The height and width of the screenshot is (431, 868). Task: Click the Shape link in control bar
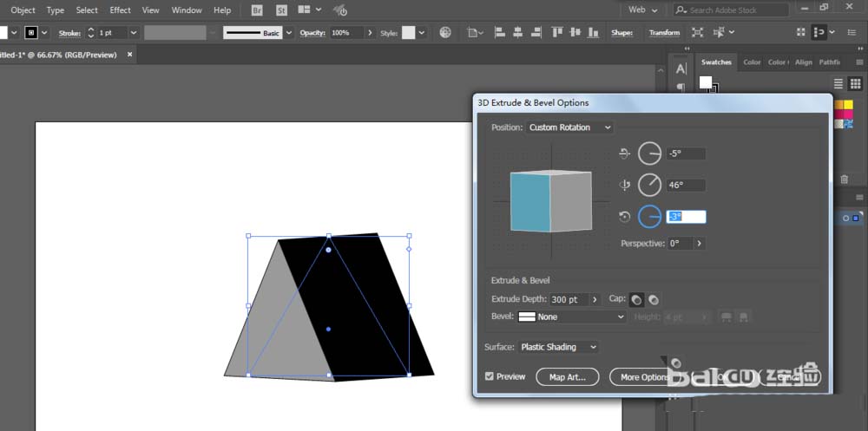tap(621, 33)
